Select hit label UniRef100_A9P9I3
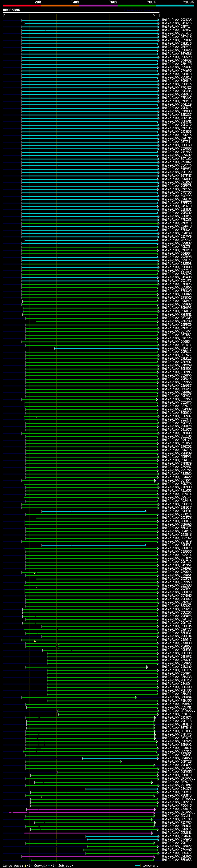The image size is (197, 868). coord(176,94)
